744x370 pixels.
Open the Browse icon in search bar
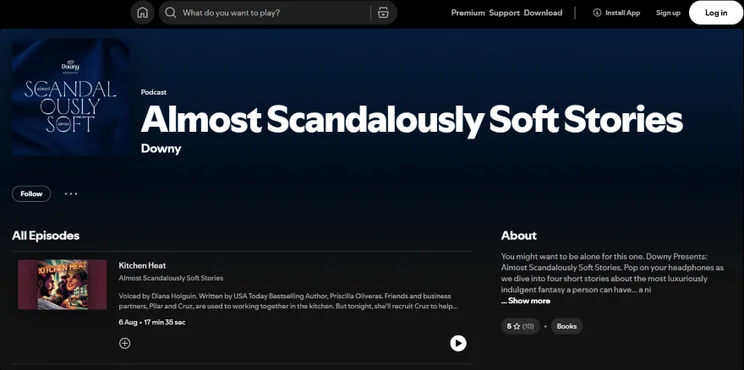click(383, 13)
